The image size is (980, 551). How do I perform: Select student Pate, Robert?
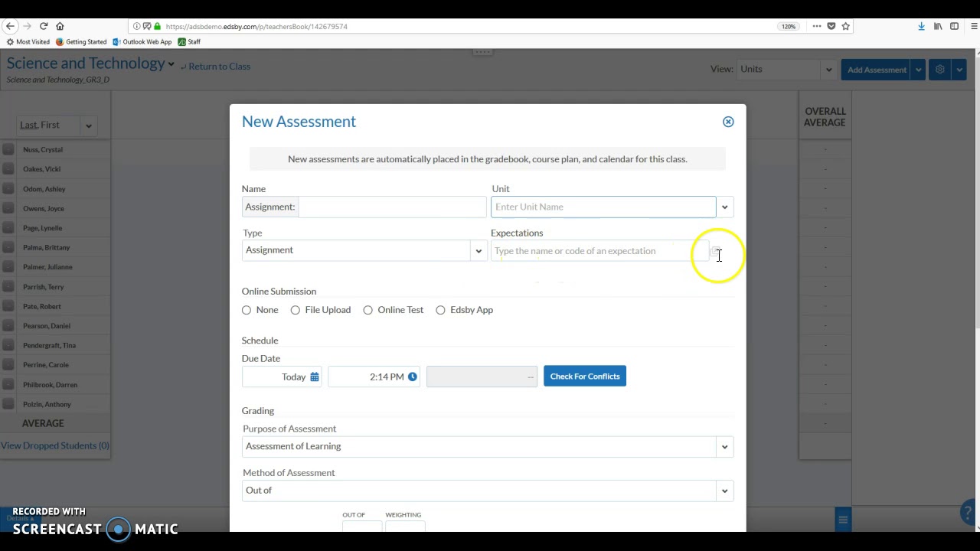(x=42, y=307)
